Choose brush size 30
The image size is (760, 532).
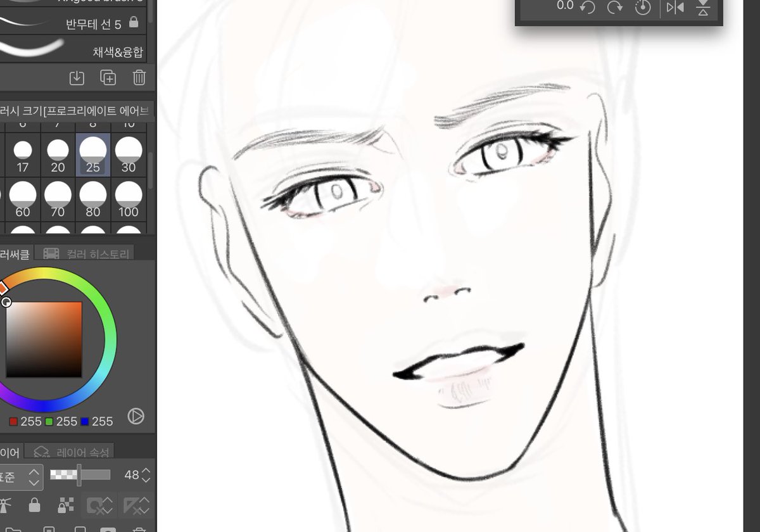coord(129,155)
